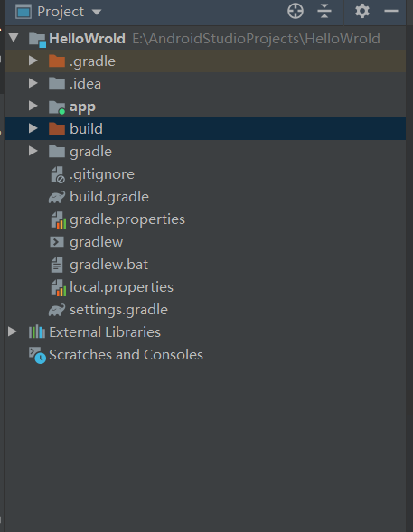The height and width of the screenshot is (532, 413).
Task: Expand the app module arrow
Action: pos(33,106)
